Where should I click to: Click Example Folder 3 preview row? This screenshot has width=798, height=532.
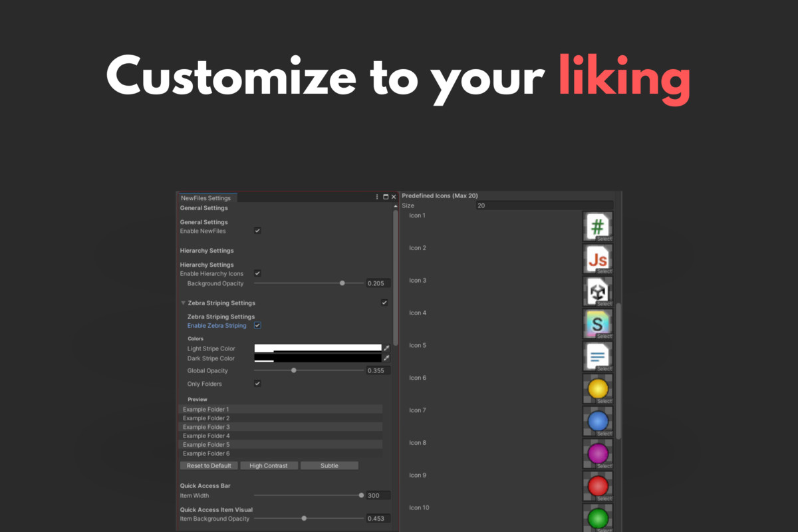(281, 427)
